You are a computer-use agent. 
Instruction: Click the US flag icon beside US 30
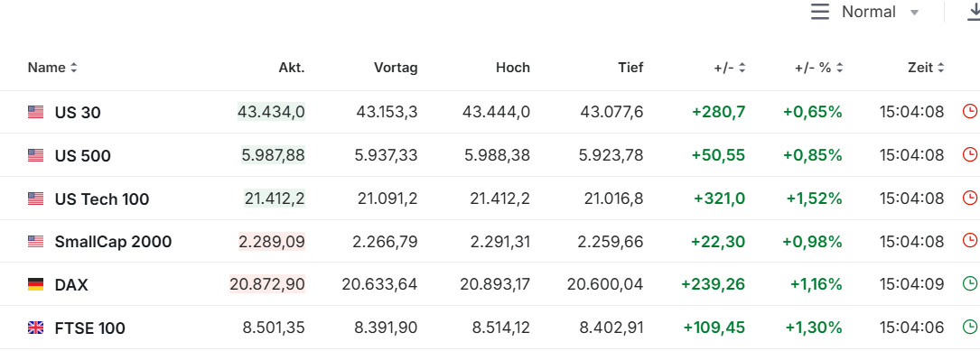click(x=35, y=112)
